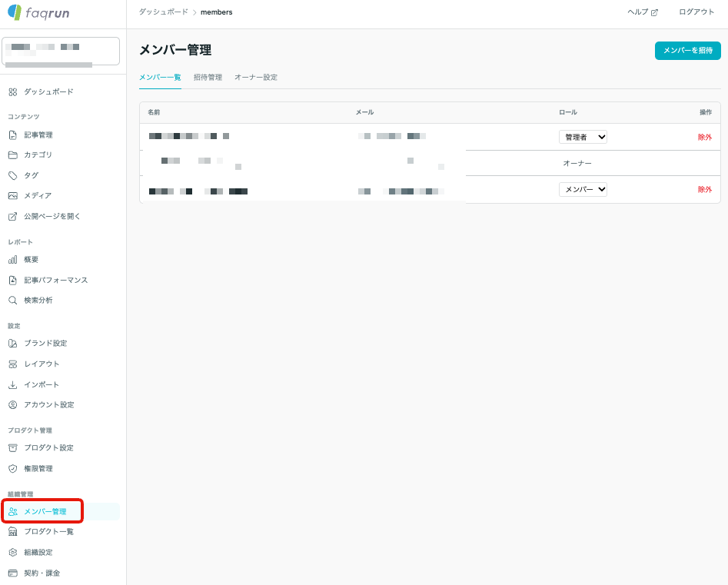Click the オーナー role text
The image size is (728, 585).
click(x=577, y=164)
